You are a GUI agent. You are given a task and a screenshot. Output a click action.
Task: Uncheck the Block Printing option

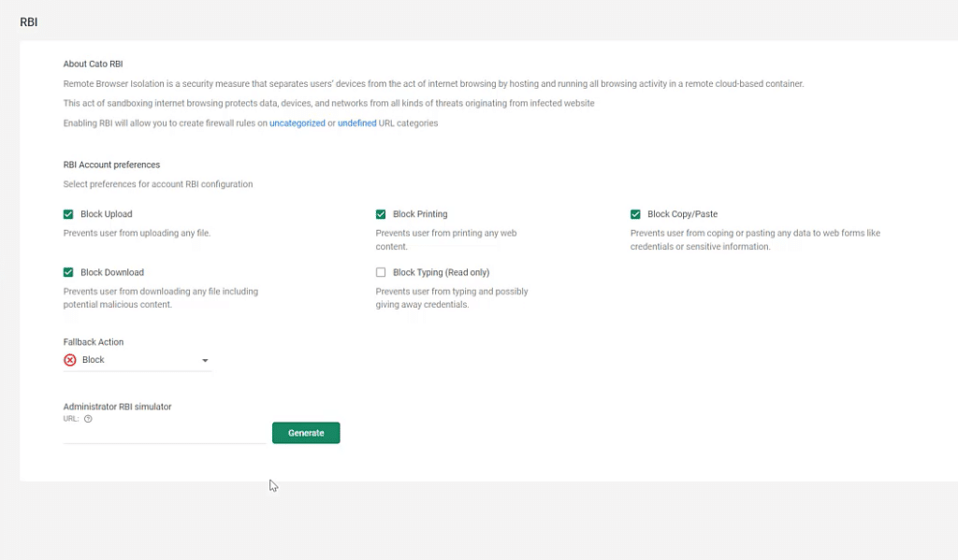pos(380,213)
